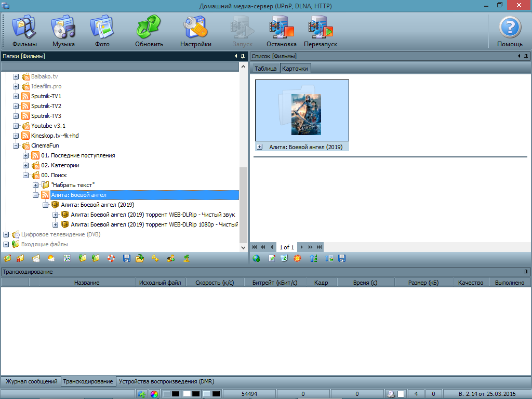This screenshot has height=399, width=532.
Task: Stop the server with Остановка
Action: (x=281, y=31)
